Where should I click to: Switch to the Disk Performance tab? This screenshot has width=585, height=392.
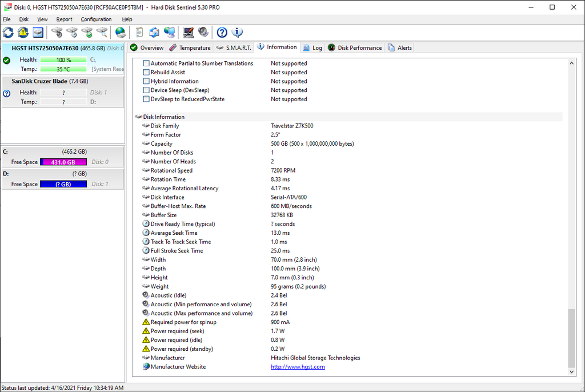click(355, 48)
